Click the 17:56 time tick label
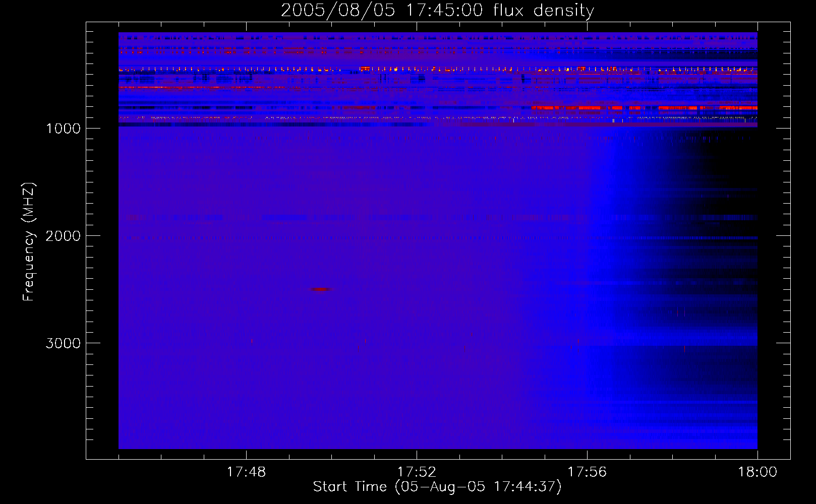 (x=587, y=472)
